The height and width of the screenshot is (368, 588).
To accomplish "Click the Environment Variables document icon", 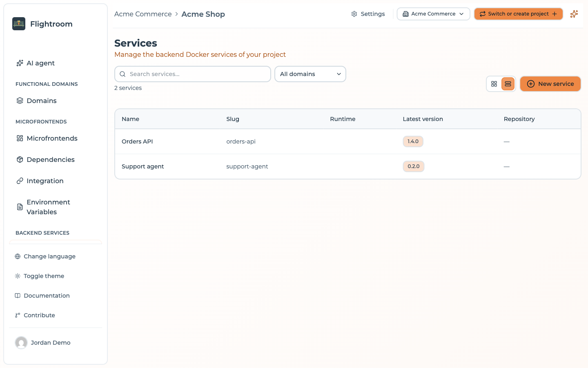I will pos(20,207).
